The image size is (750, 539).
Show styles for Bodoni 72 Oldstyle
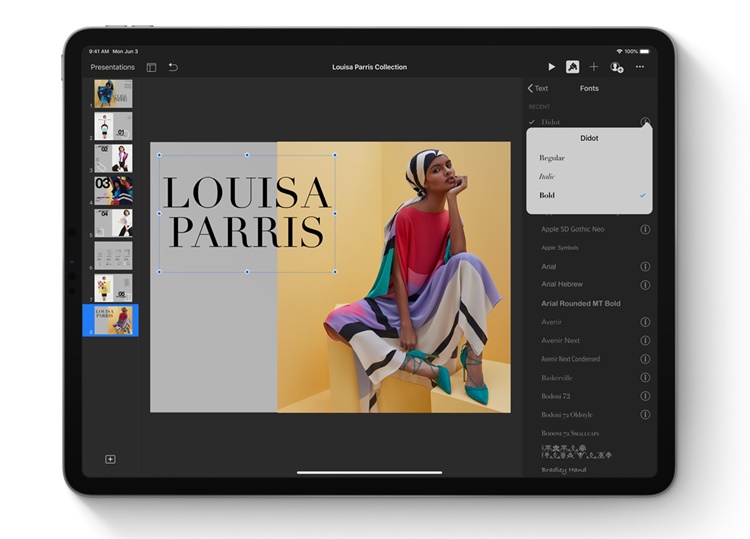(645, 414)
